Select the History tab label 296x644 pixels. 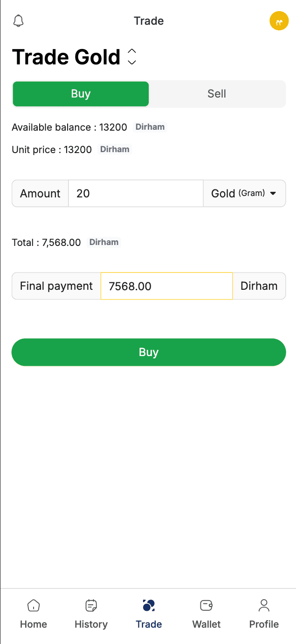91,624
